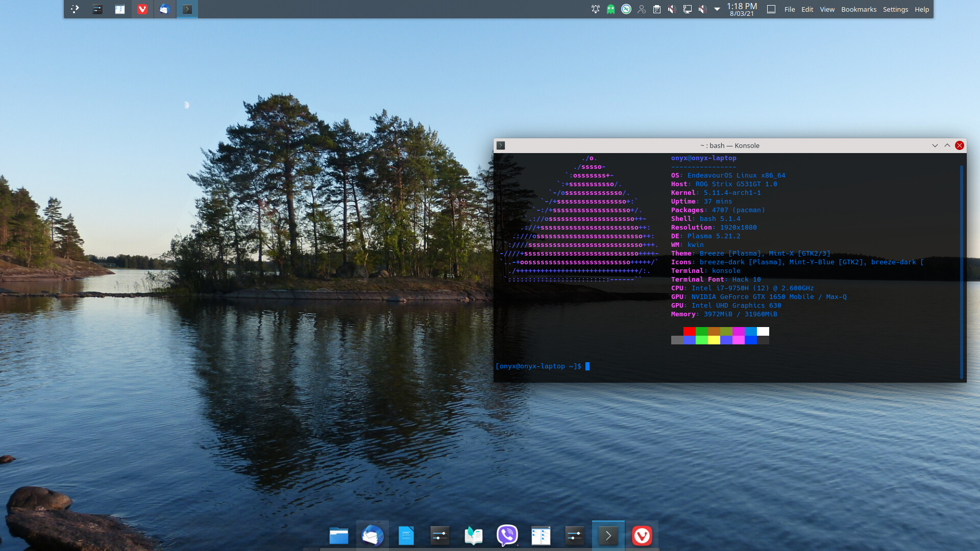Open the Edit menu
Screen dimensions: 980x551
click(x=807, y=9)
